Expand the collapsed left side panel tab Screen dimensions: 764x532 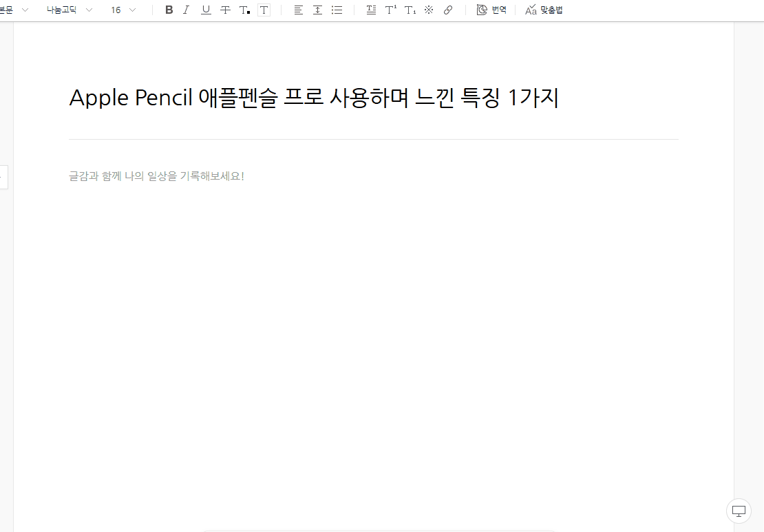tap(3, 177)
